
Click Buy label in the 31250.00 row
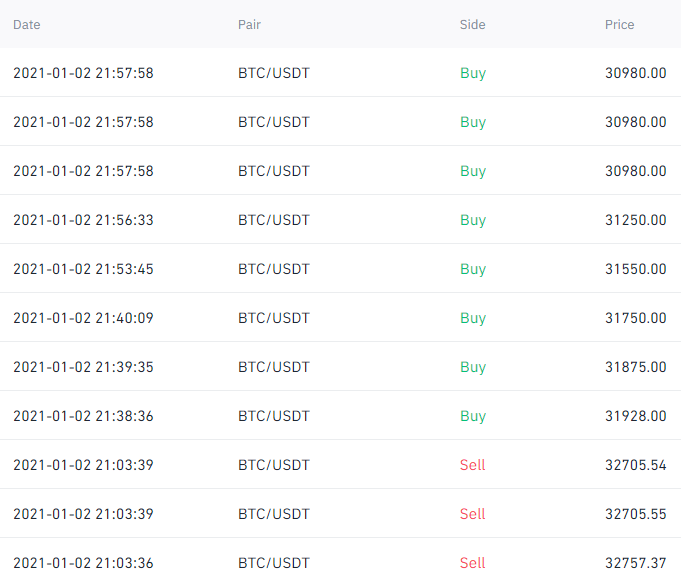coord(473,220)
